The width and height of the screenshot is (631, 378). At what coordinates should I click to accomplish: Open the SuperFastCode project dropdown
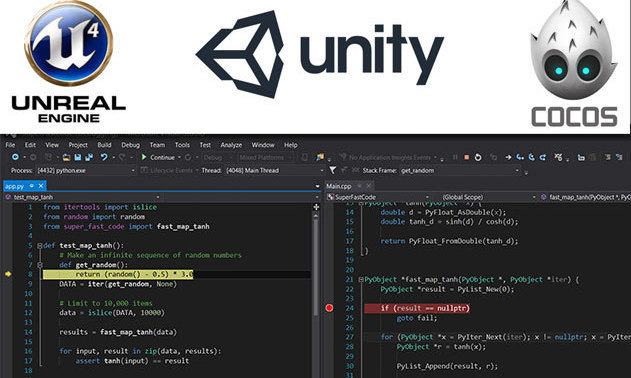click(378, 197)
